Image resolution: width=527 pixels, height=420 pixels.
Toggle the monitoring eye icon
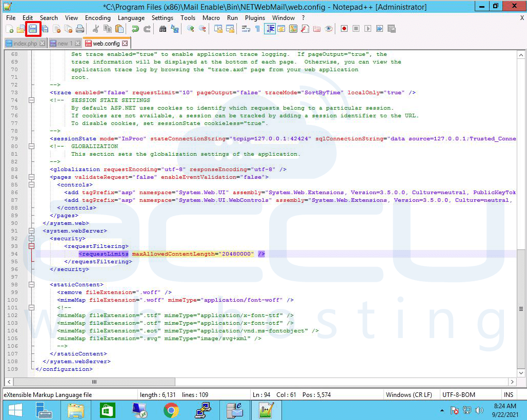tap(329, 29)
